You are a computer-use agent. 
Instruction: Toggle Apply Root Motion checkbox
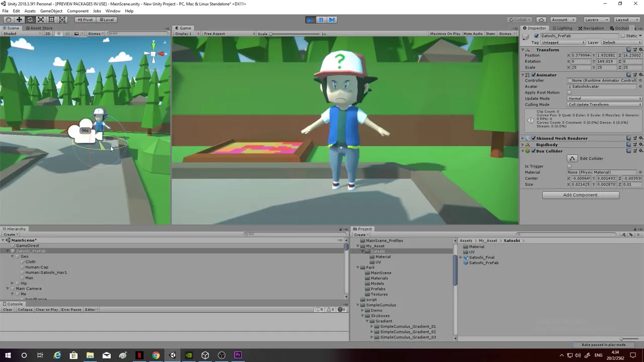point(570,93)
